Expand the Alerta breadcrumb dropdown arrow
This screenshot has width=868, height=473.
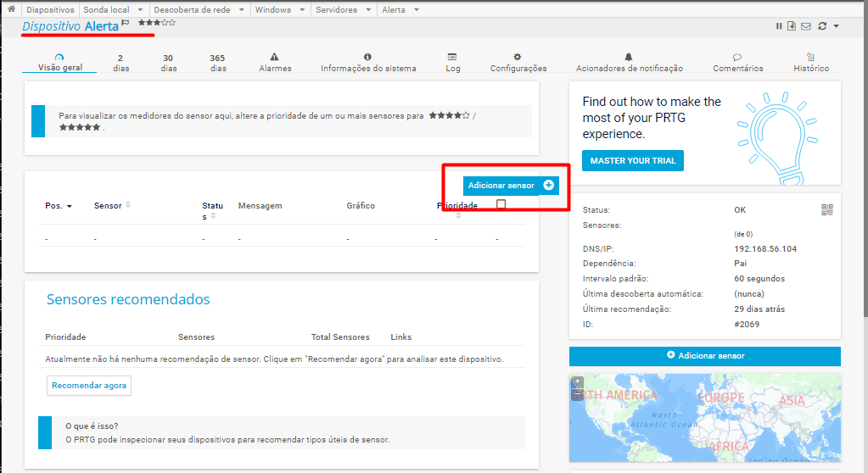[417, 10]
